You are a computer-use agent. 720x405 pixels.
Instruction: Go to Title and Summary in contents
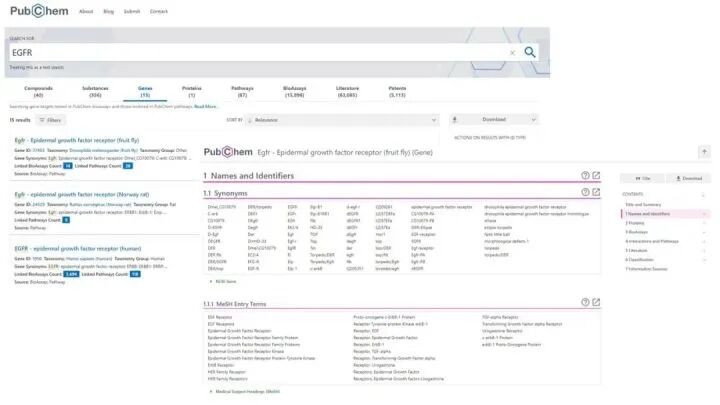point(643,205)
